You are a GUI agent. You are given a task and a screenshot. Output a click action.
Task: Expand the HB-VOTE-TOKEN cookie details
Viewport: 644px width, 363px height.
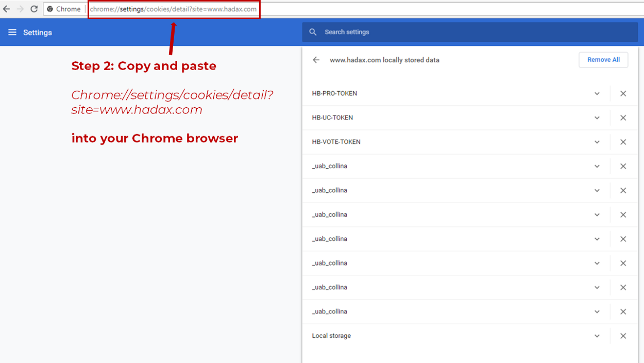point(597,142)
